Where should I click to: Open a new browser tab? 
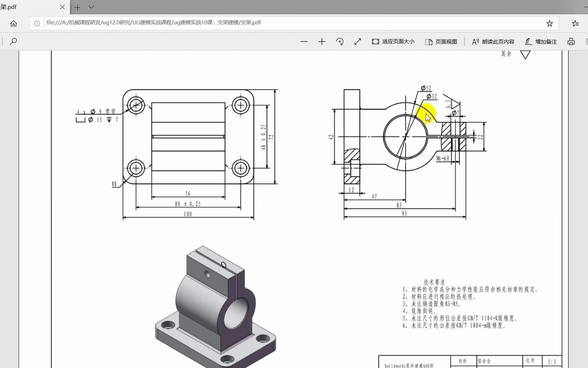pyautogui.click(x=77, y=7)
